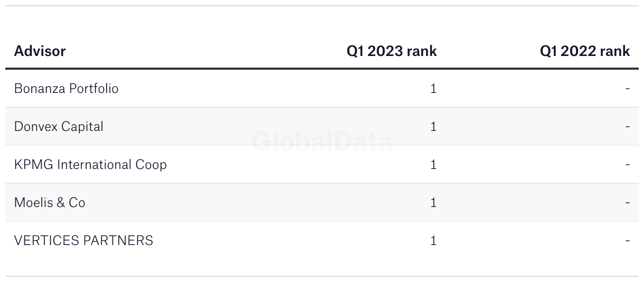Click VERTICES PARTNERS' Q1 2023 rank value
This screenshot has height=282, width=644.
coord(433,240)
